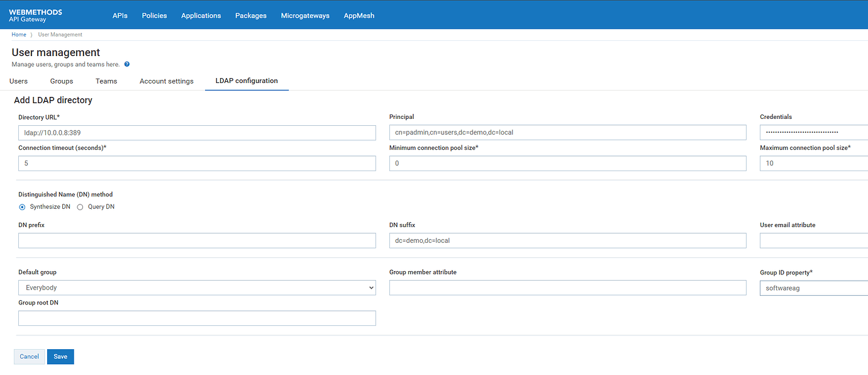868x375 pixels.
Task: Follow the Home breadcrumb link
Action: [19, 35]
